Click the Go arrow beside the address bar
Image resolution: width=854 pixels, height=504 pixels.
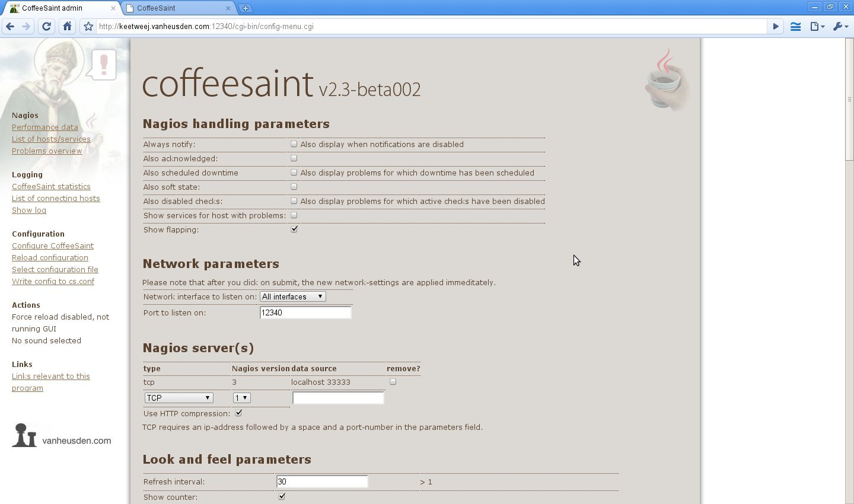(x=775, y=26)
